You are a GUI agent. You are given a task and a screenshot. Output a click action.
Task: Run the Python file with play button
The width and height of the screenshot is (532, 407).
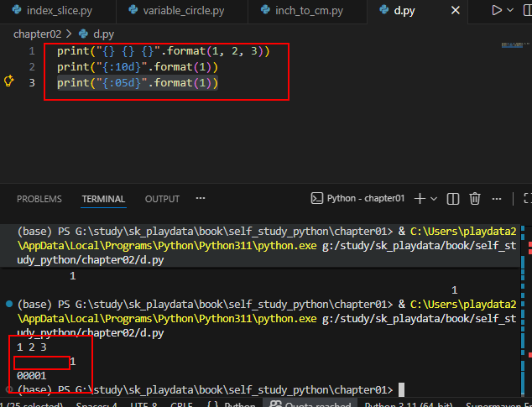pos(497,11)
